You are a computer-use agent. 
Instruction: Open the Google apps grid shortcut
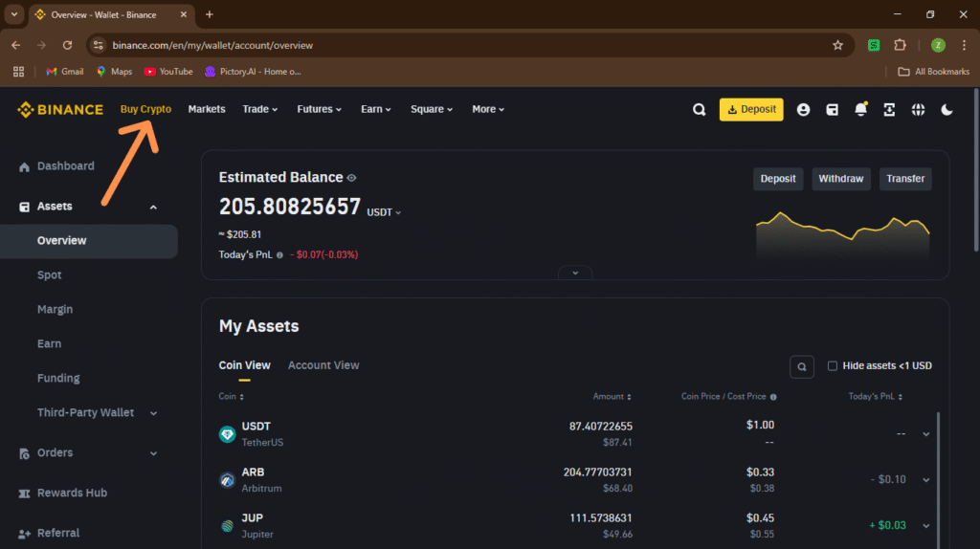click(x=19, y=72)
